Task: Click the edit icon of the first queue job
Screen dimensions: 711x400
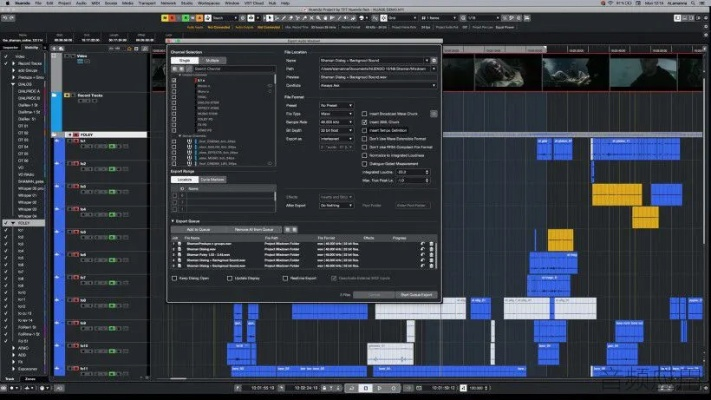Action: (x=422, y=243)
